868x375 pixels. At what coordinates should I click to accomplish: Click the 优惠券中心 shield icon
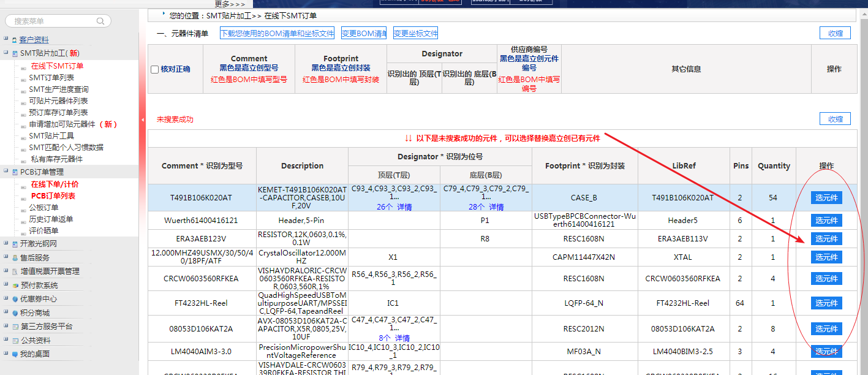[15, 299]
